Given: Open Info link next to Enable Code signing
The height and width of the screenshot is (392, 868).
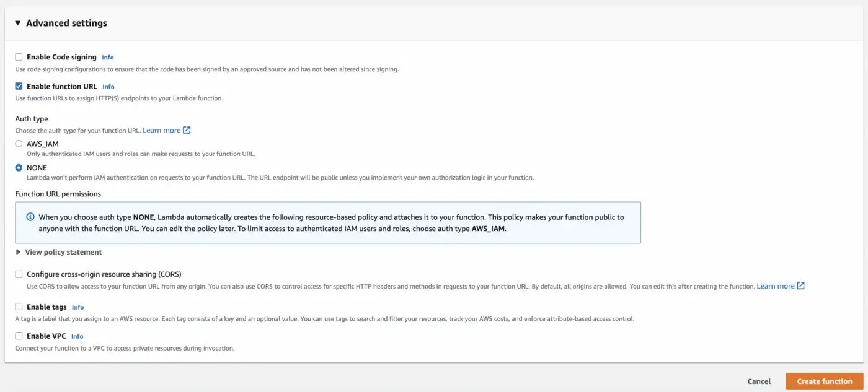Looking at the screenshot, I should click(x=108, y=58).
